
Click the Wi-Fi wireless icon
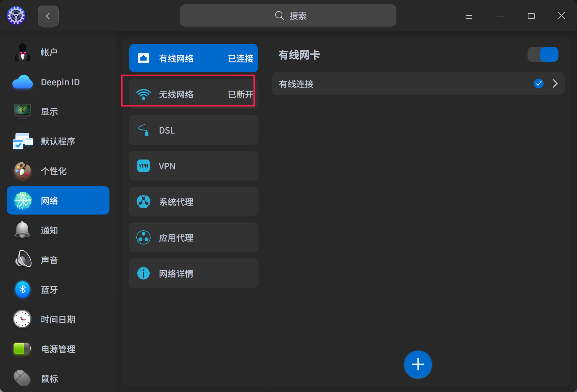(x=143, y=94)
